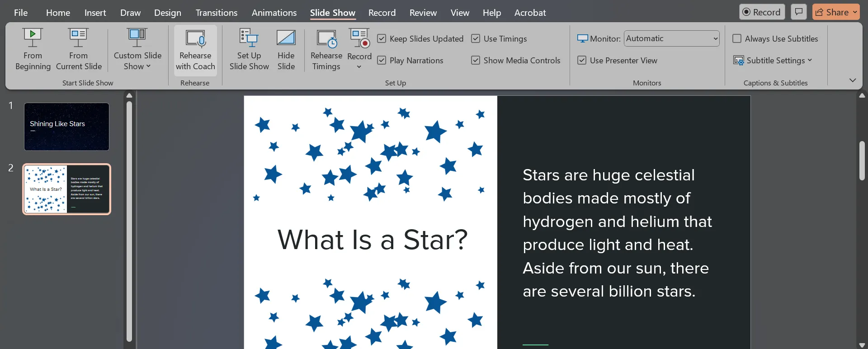Disable Play Narrations checkbox
The height and width of the screenshot is (349, 868).
click(382, 61)
